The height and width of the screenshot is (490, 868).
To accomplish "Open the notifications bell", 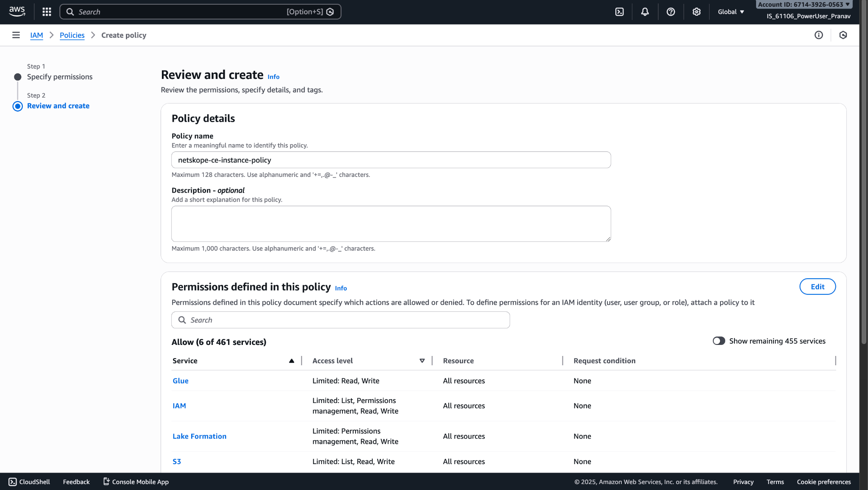I will pos(645,12).
